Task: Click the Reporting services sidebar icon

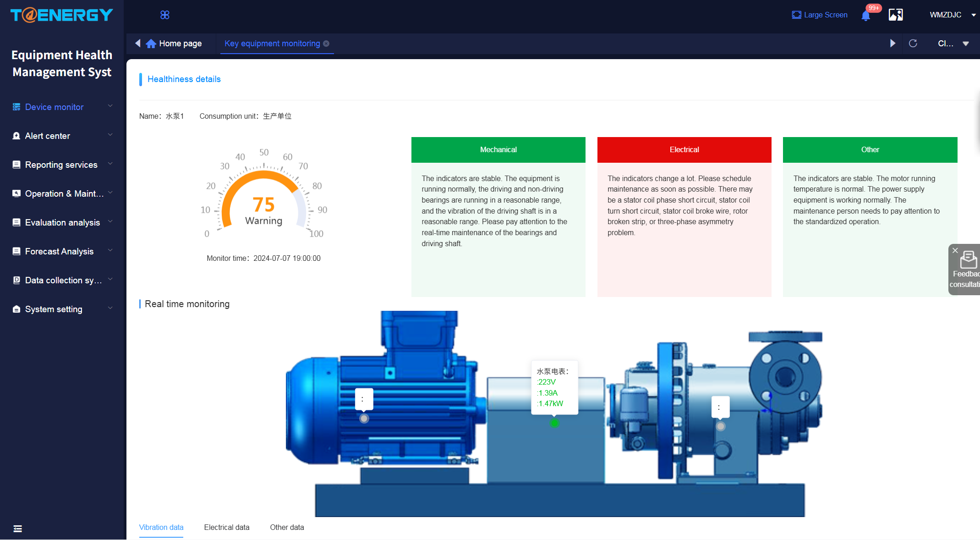Action: tap(16, 165)
